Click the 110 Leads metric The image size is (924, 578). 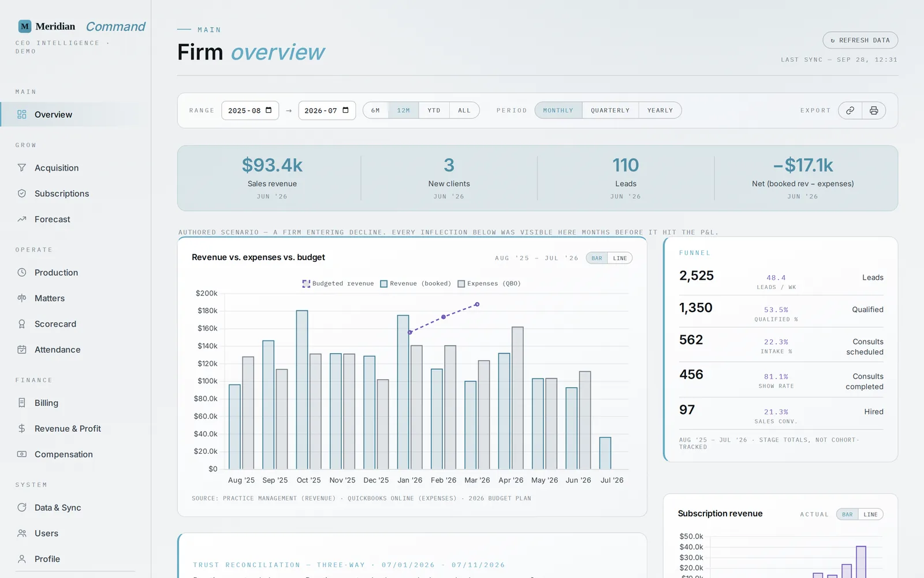tap(625, 178)
